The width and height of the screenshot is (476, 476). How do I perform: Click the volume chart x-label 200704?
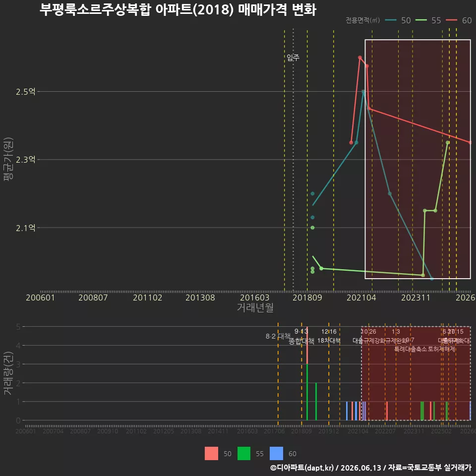pyautogui.click(x=53, y=431)
